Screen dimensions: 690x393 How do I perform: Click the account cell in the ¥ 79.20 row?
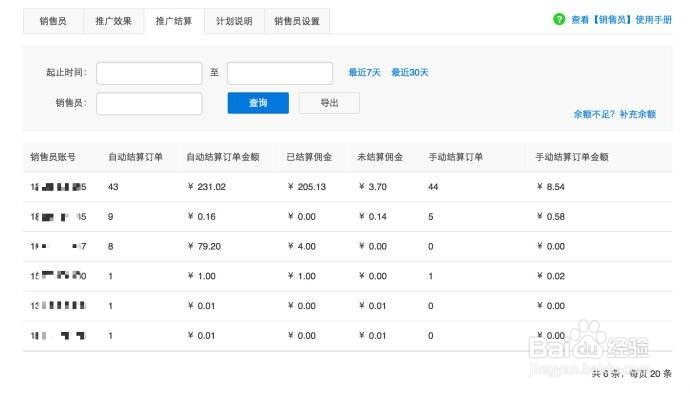58,246
